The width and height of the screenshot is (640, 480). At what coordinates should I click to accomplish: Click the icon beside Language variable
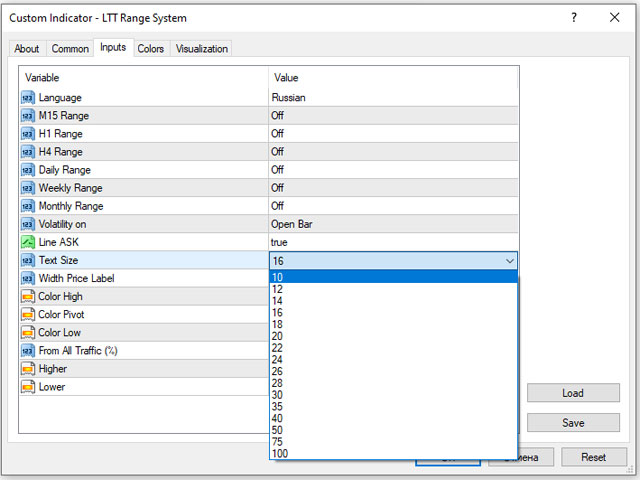click(28, 98)
